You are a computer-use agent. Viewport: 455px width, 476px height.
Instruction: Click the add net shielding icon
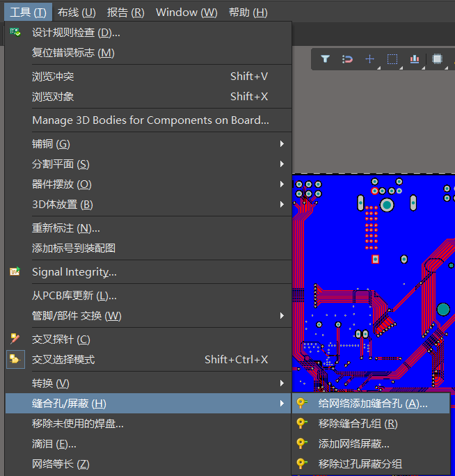[302, 443]
